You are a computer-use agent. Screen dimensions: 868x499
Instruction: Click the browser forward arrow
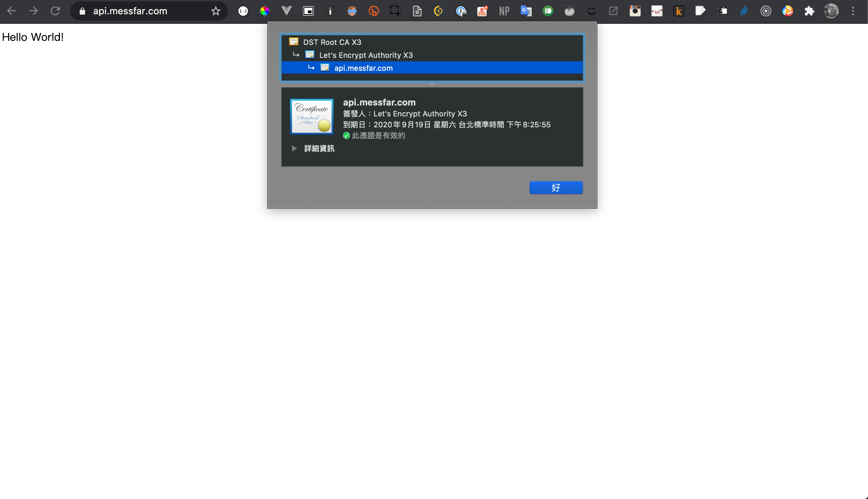(33, 11)
